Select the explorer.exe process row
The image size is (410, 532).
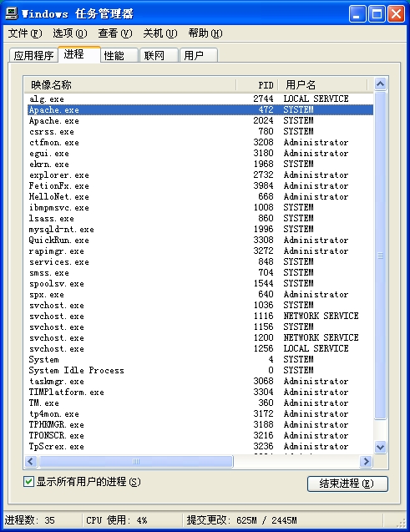tap(200, 175)
